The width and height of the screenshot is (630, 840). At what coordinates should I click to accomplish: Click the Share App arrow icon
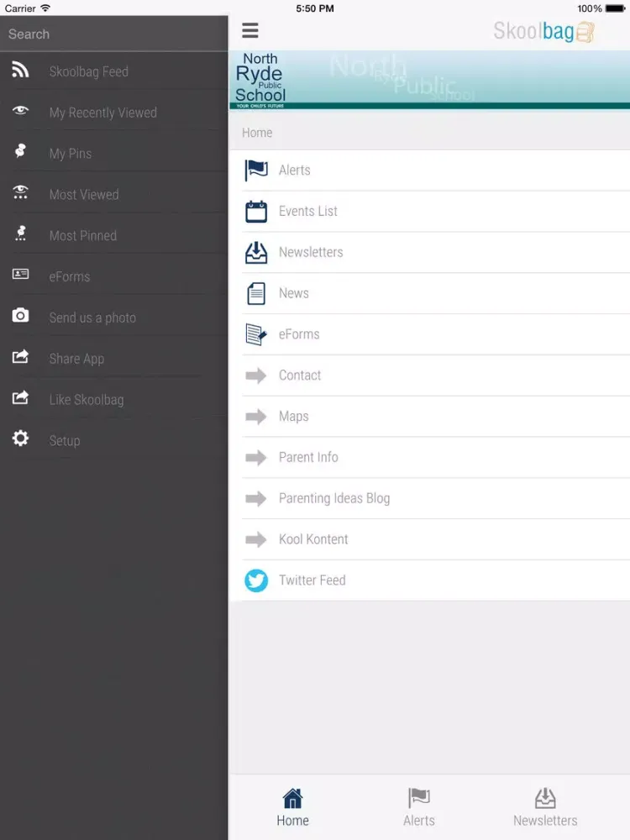[x=20, y=356]
